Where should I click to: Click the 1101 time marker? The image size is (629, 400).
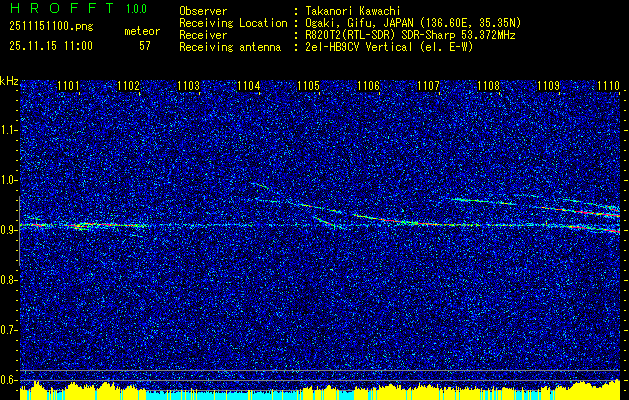68,87
